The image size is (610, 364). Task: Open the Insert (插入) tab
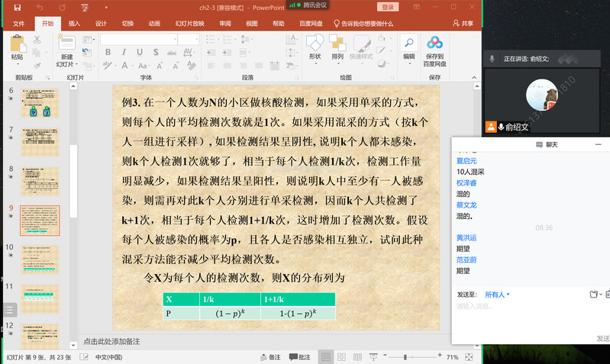[74, 24]
